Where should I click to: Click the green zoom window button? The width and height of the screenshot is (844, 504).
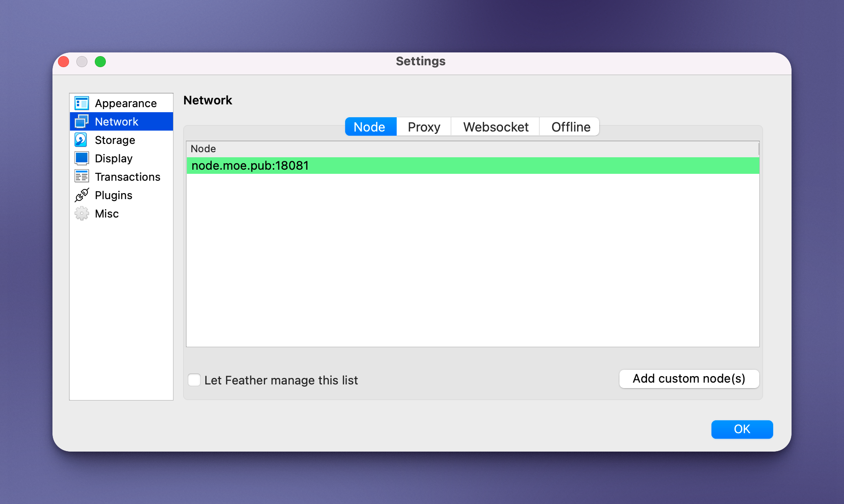pyautogui.click(x=100, y=62)
